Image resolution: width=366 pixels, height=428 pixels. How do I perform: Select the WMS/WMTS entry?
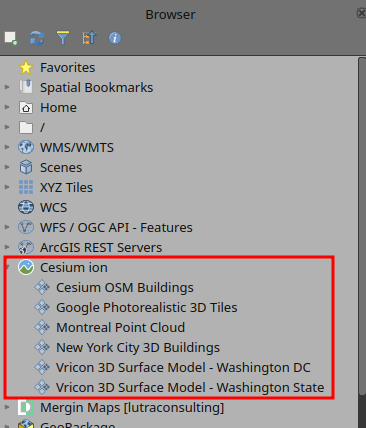77,148
